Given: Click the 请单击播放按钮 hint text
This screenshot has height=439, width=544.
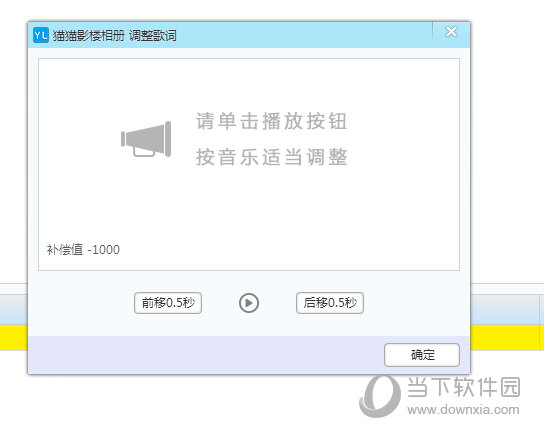Looking at the screenshot, I should coord(272,121).
